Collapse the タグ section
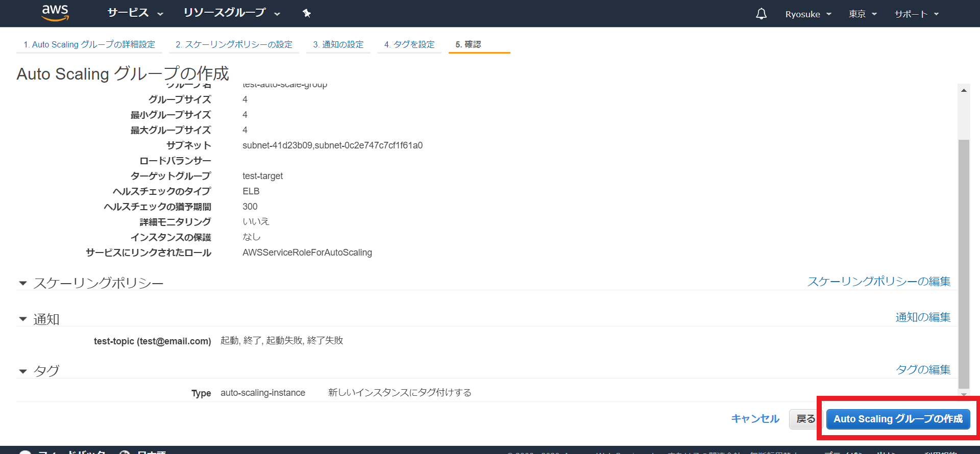980x454 pixels. pyautogui.click(x=23, y=371)
